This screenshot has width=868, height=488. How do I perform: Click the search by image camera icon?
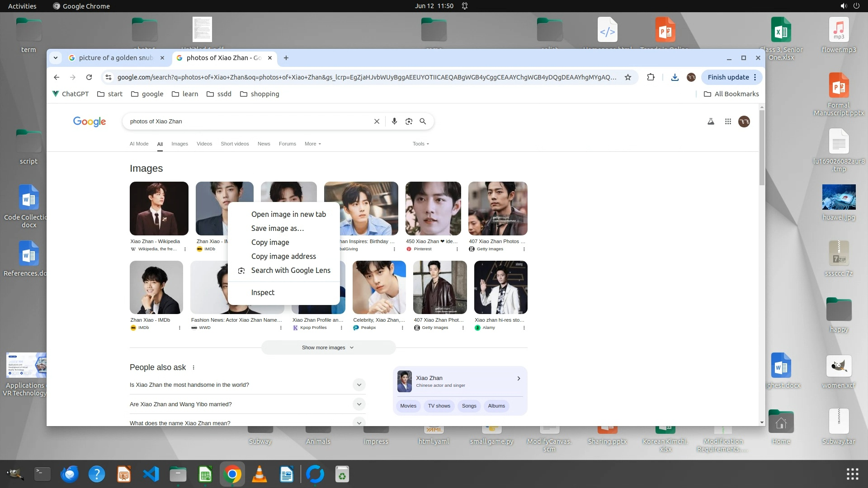409,121
